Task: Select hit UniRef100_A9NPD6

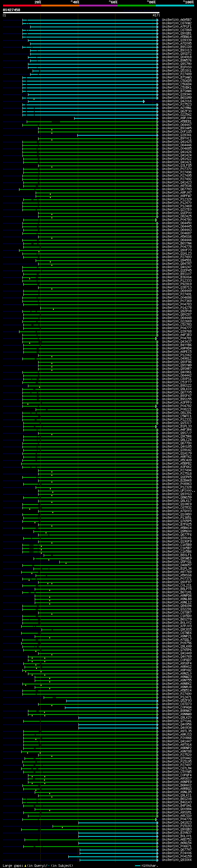Action: click(177, 595)
